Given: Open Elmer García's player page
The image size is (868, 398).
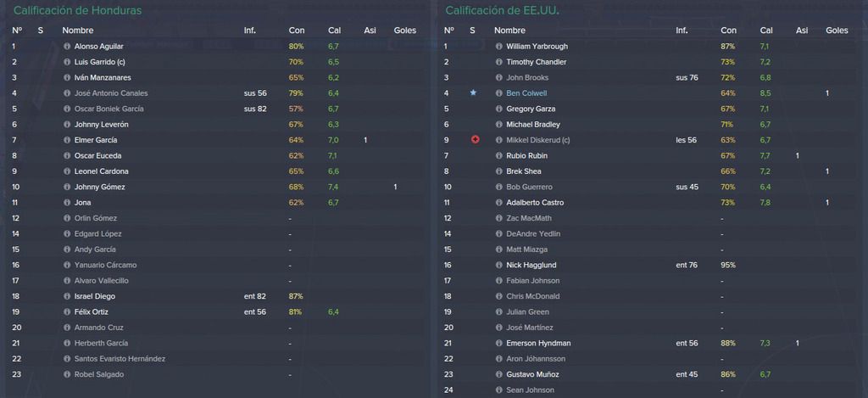Looking at the screenshot, I should (x=95, y=140).
